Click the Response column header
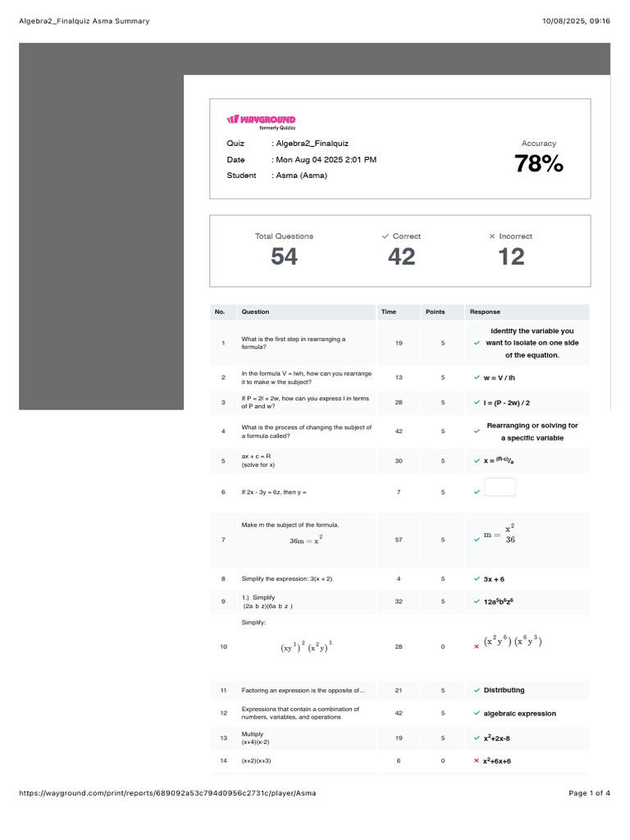The height and width of the screenshot is (840, 630). [485, 312]
